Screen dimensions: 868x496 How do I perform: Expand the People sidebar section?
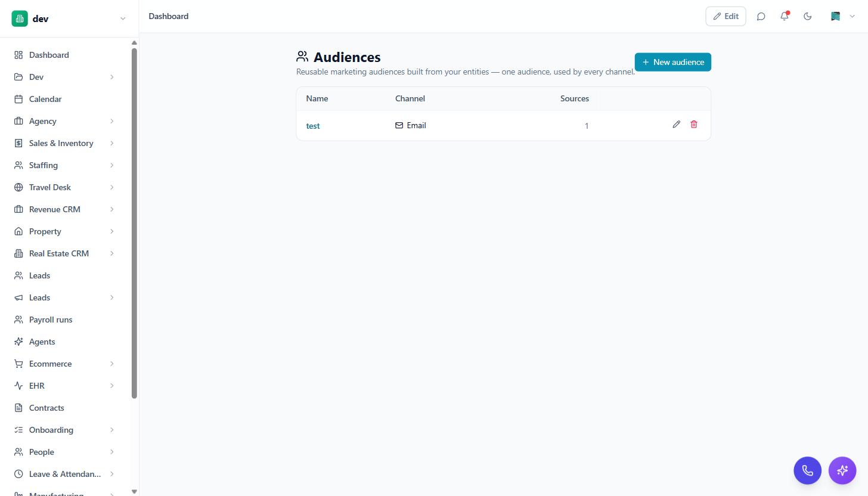pos(111,452)
